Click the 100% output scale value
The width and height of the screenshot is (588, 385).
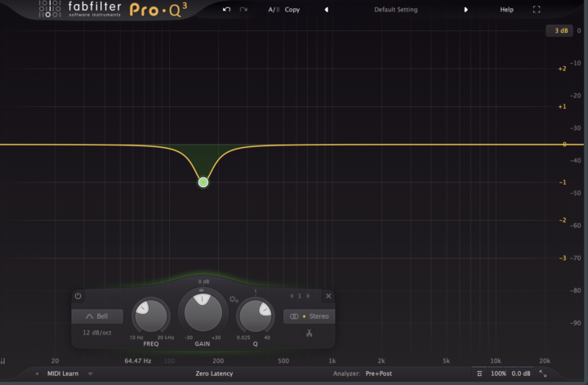pos(498,374)
